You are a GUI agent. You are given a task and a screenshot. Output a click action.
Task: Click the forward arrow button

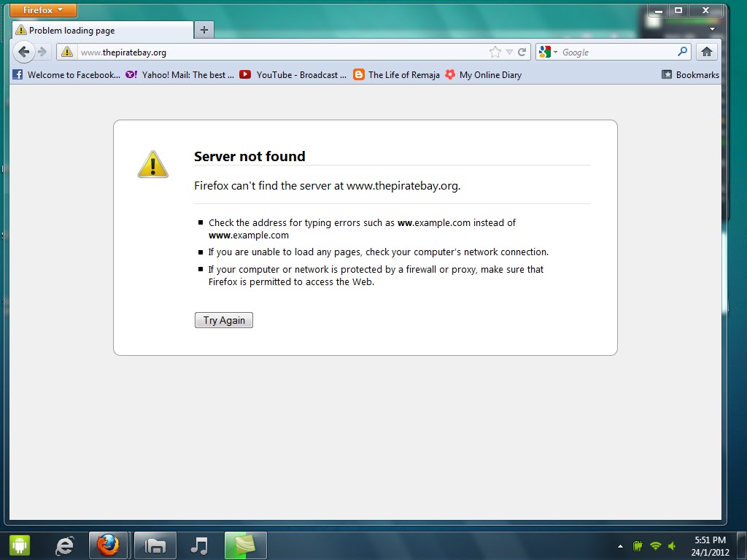click(x=42, y=52)
